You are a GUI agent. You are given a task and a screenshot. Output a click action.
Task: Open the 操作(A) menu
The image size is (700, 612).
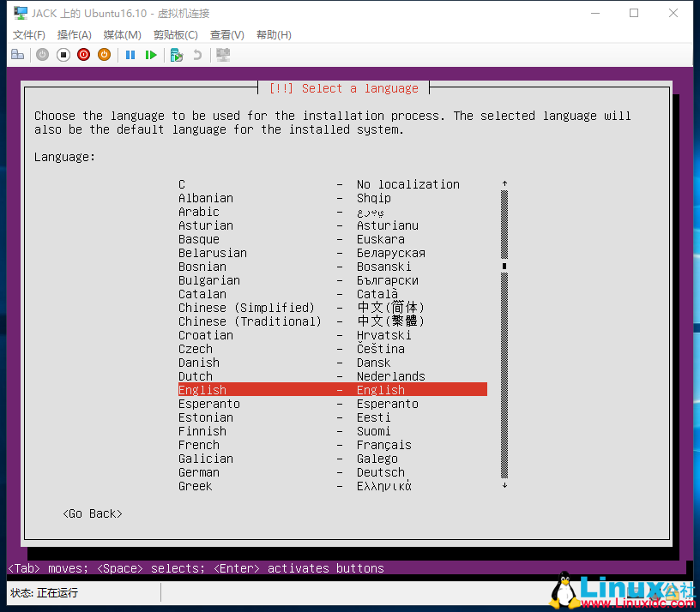point(74,34)
